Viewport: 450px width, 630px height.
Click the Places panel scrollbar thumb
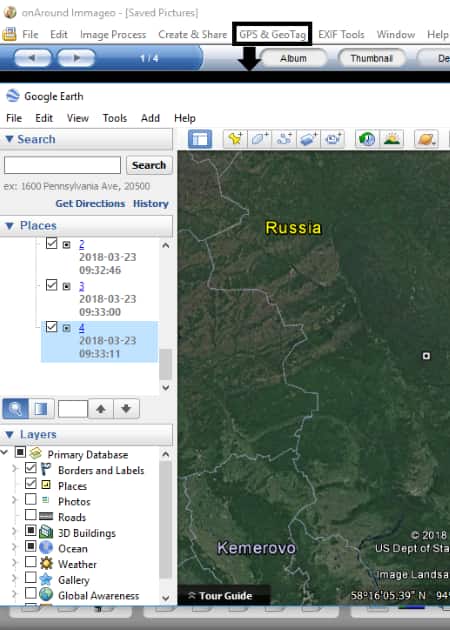[166, 364]
